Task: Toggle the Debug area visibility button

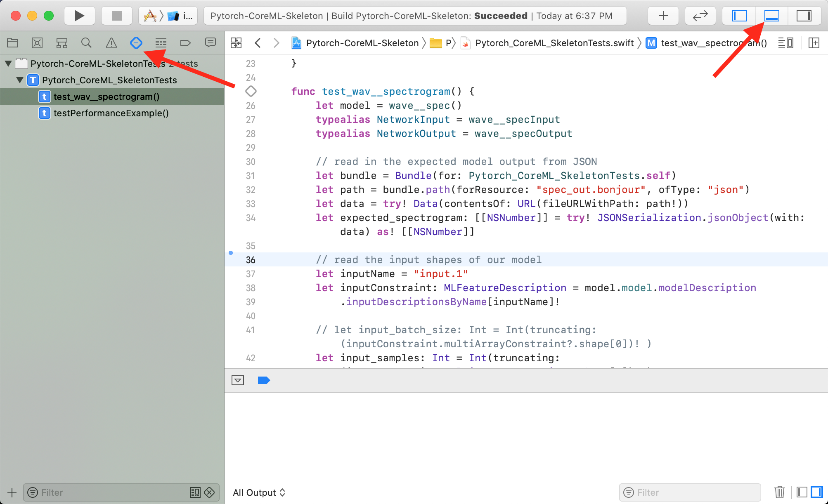Action: pyautogui.click(x=771, y=16)
